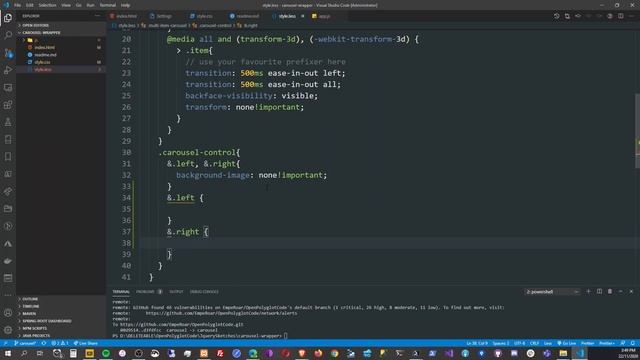Screen dimensions: 640x360
Task: Click the Explorer panel more actions ellipsis
Action: 97,16
